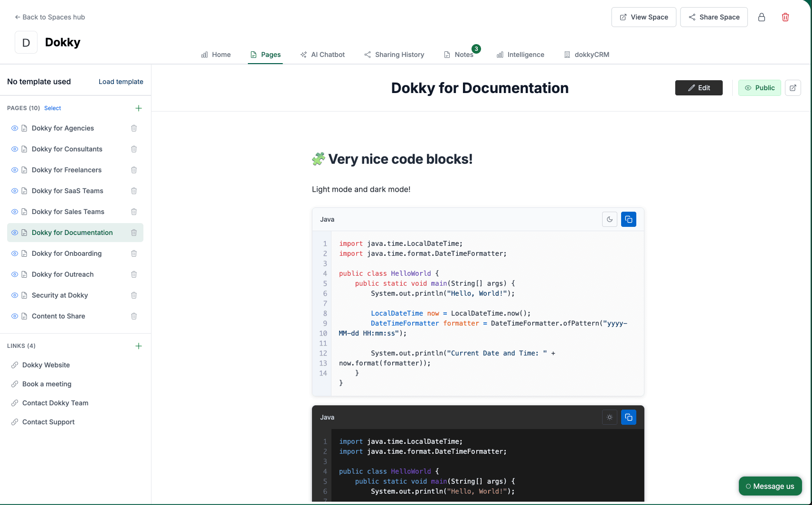Click the D space avatar
This screenshot has height=505, width=812.
point(26,42)
